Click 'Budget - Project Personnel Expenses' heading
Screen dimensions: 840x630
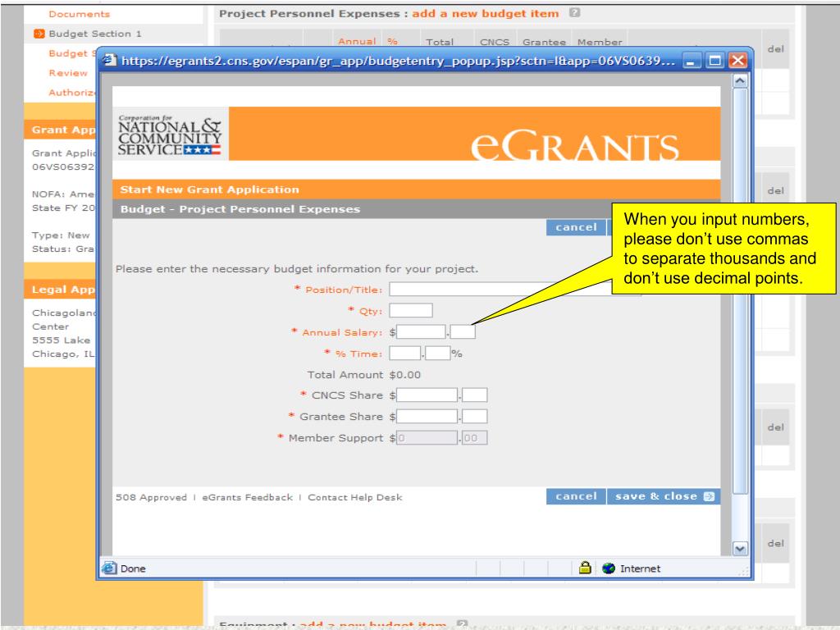(x=240, y=209)
